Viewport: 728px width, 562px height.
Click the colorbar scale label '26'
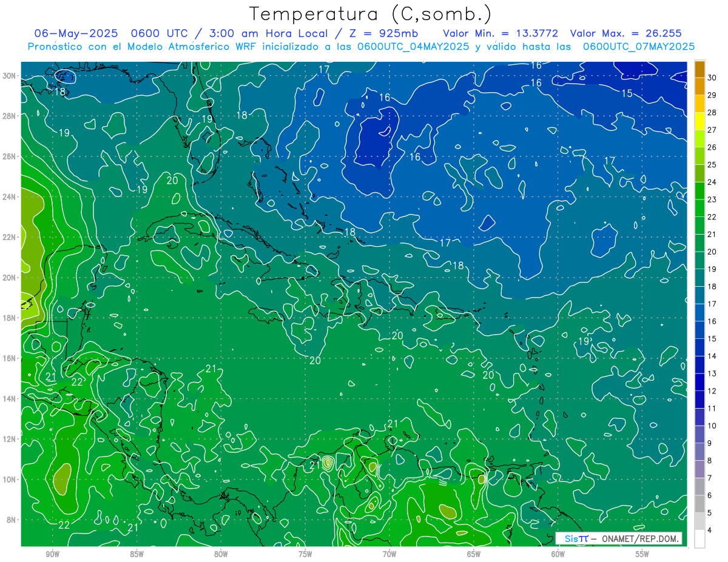point(712,147)
